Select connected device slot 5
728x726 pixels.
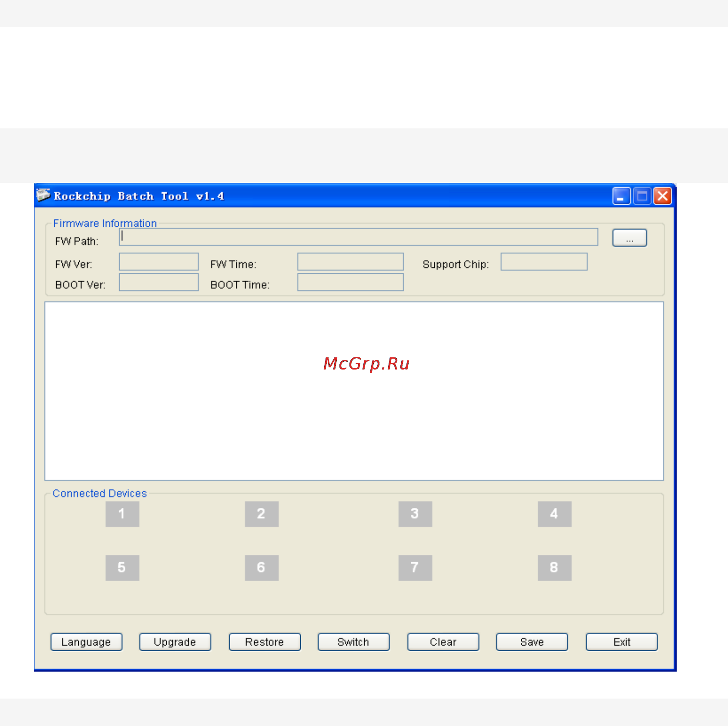pyautogui.click(x=122, y=568)
